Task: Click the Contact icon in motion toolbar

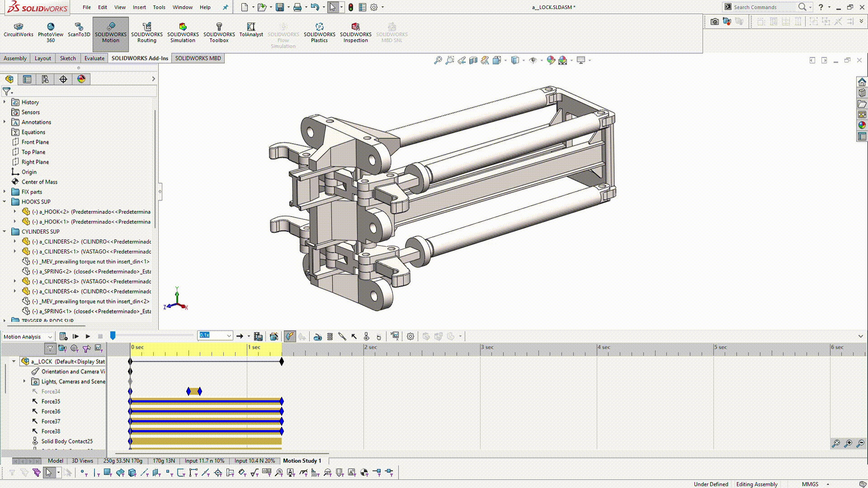Action: pos(367,336)
